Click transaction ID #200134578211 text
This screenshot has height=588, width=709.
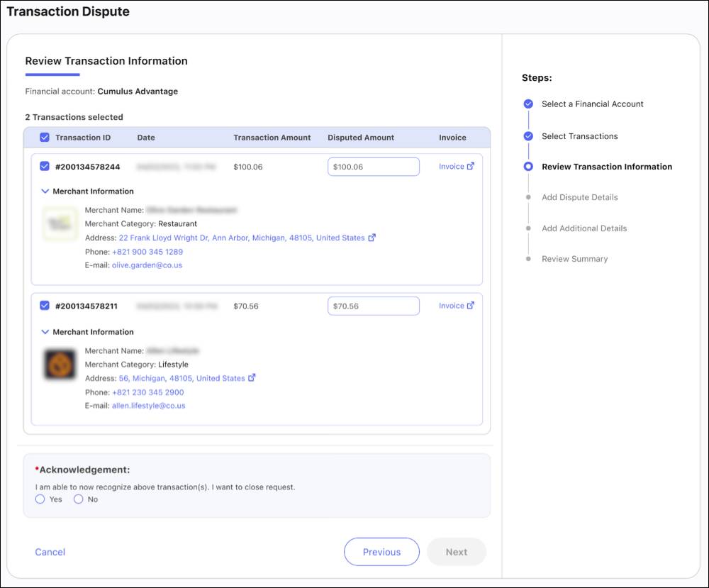click(x=86, y=306)
